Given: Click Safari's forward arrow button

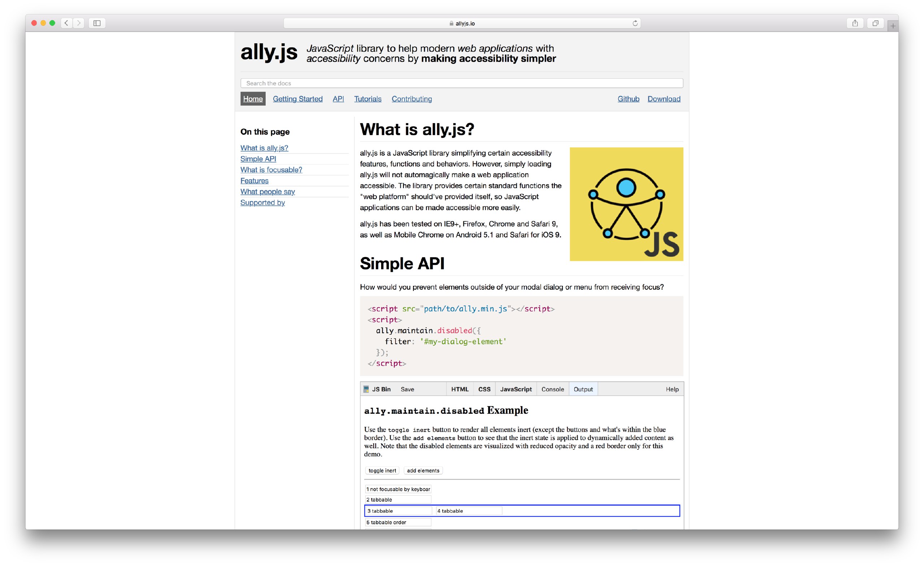Looking at the screenshot, I should coord(78,23).
